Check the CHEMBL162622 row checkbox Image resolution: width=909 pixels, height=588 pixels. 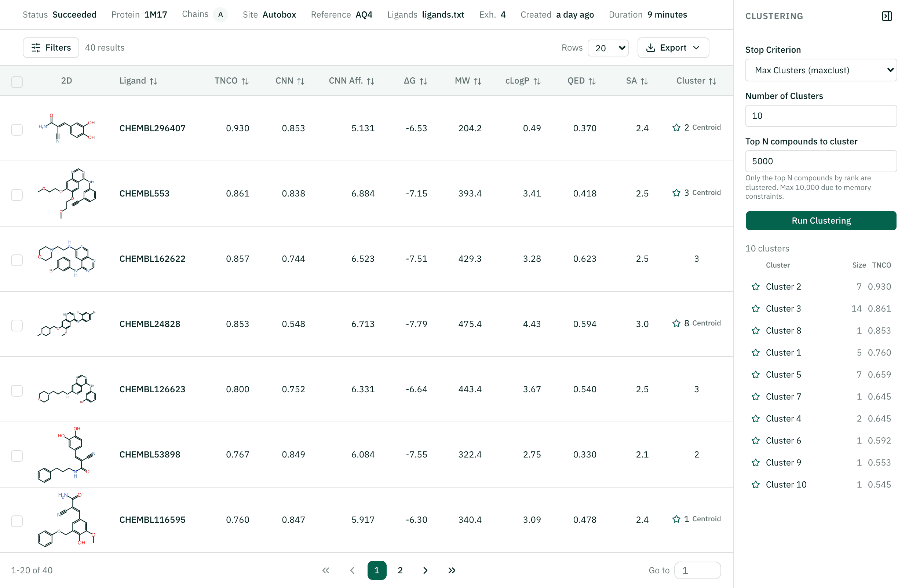click(17, 260)
